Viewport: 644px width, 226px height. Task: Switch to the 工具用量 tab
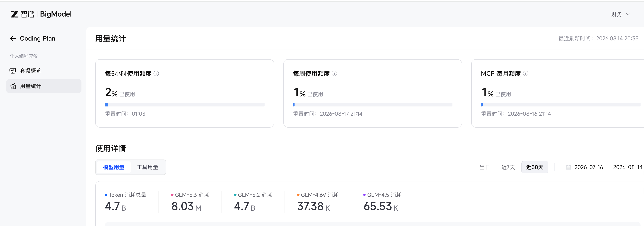148,167
